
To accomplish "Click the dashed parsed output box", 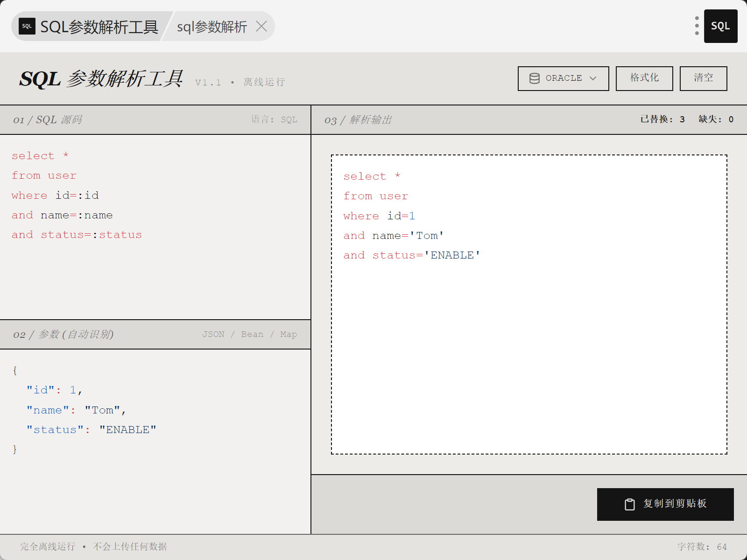I will (529, 304).
